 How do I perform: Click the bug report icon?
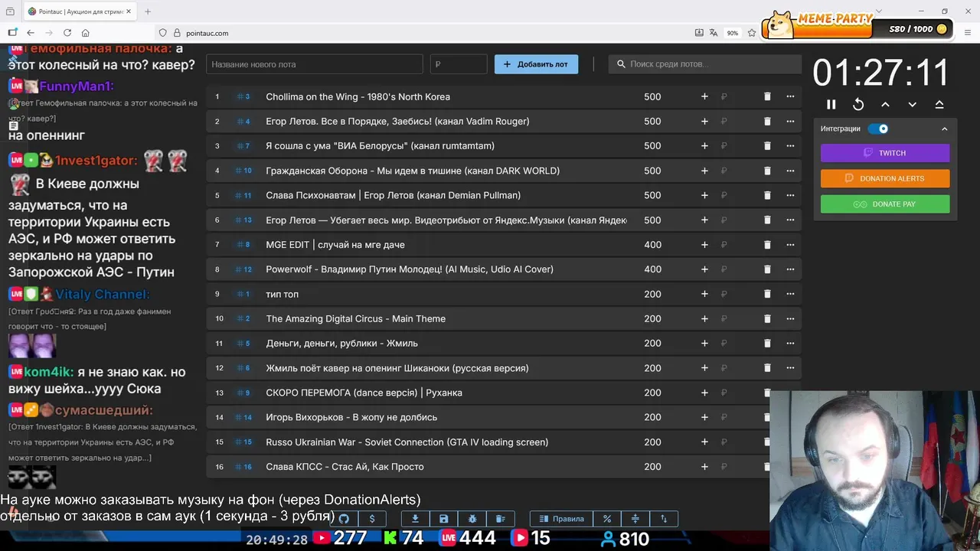click(472, 519)
